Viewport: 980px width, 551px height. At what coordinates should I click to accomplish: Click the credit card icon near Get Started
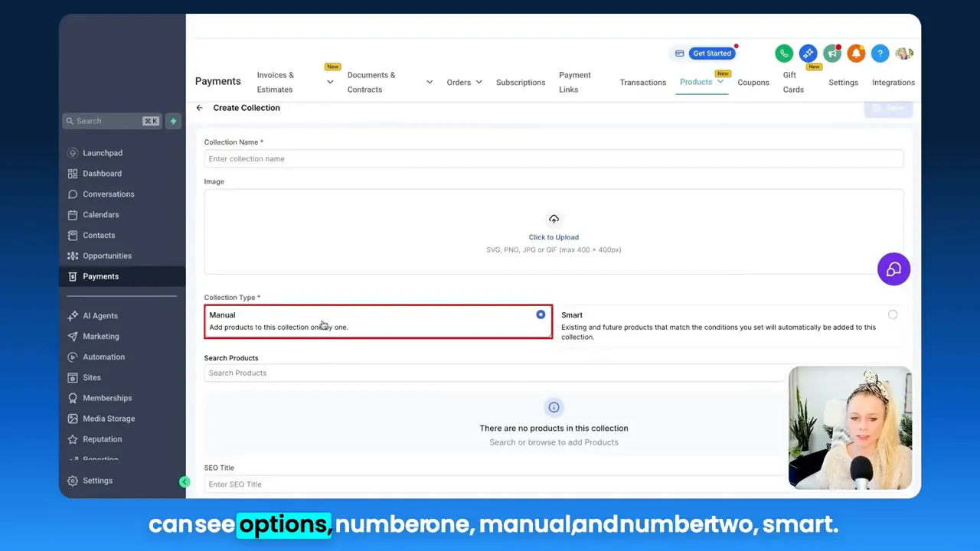point(679,54)
